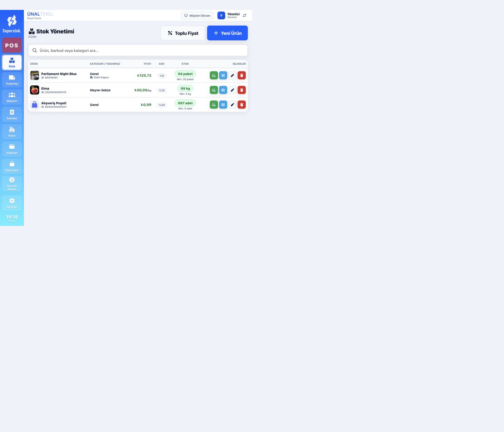Edit the Elma product with pencil icon
Image resolution: width=504 pixels, height=432 pixels.
(x=232, y=90)
